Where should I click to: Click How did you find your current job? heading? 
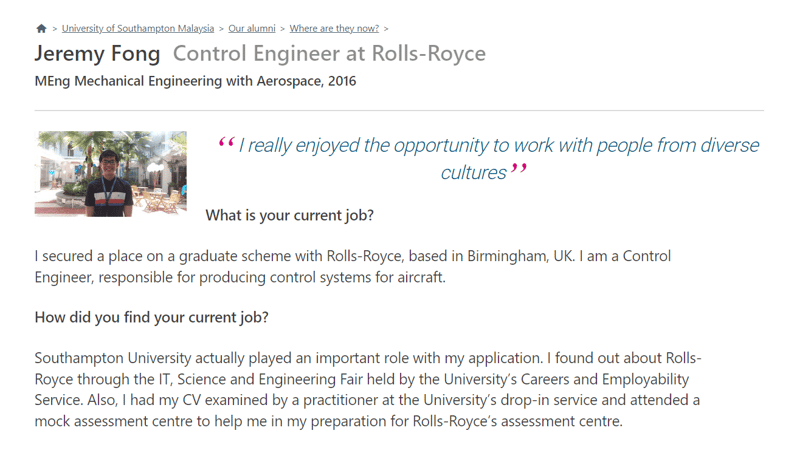click(152, 317)
